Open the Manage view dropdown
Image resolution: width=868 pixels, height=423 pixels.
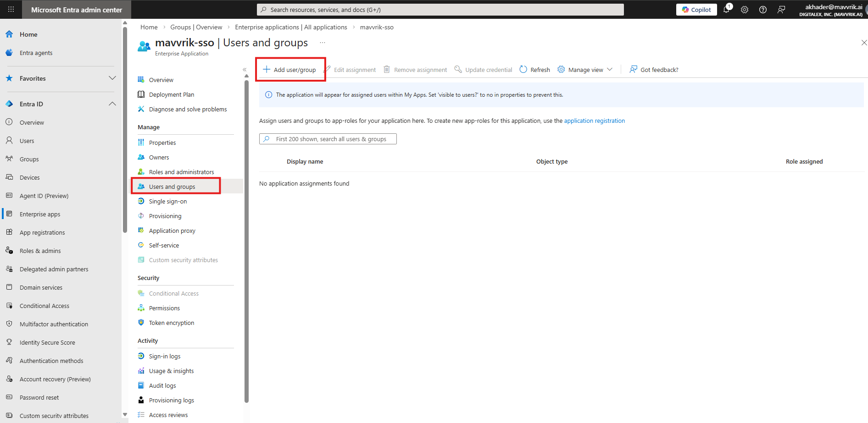pos(585,70)
